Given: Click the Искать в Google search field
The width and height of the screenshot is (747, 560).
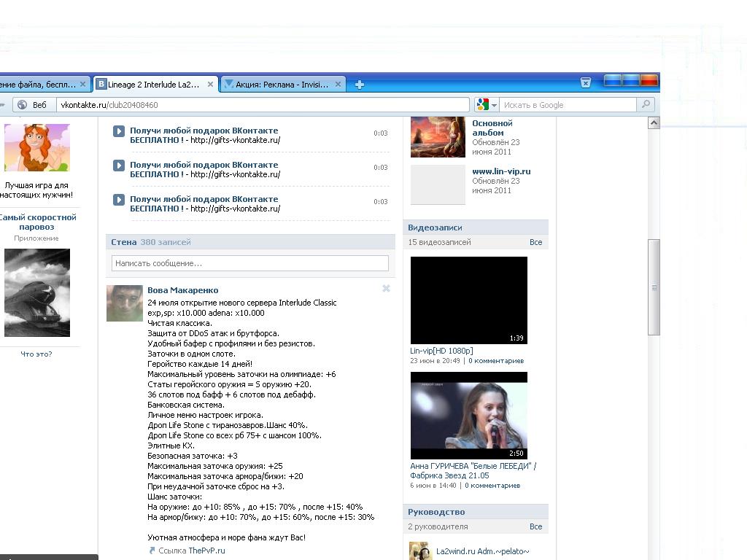Looking at the screenshot, I should [568, 105].
